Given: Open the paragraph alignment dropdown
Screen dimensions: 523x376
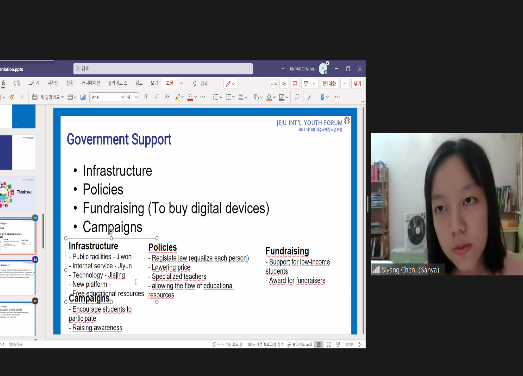Looking at the screenshot, I should (243, 97).
